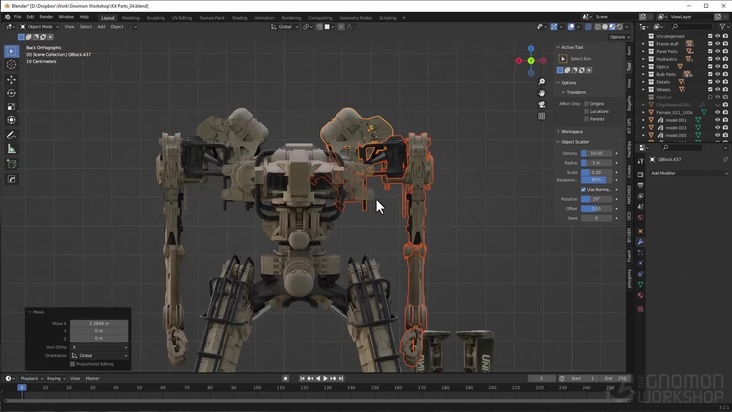
Task: Adjust the Density slider in Object Scatter
Action: point(596,153)
